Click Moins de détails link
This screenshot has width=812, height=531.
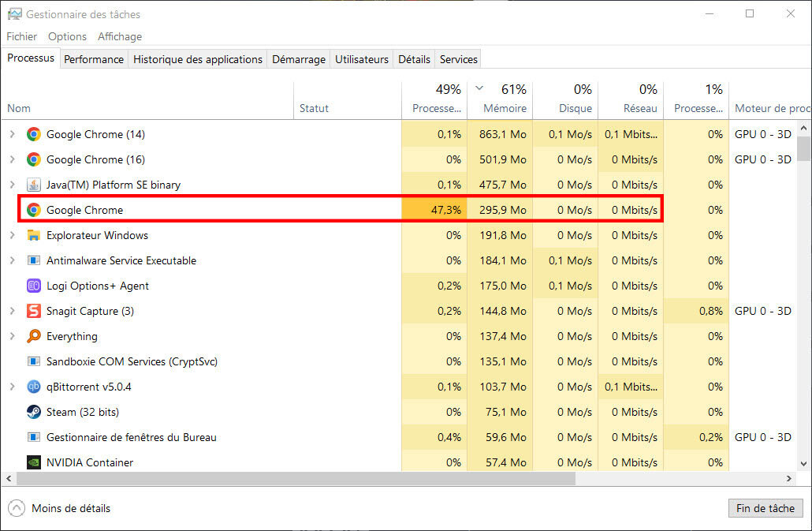click(x=71, y=508)
